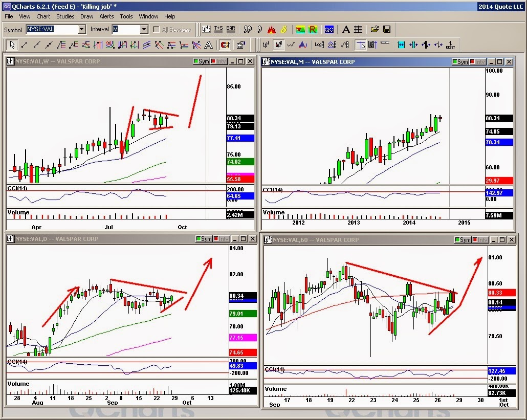The height and width of the screenshot is (420, 527).
Task: Click the cyan fit-width horizontal icon
Action: pyautogui.click(x=401, y=45)
